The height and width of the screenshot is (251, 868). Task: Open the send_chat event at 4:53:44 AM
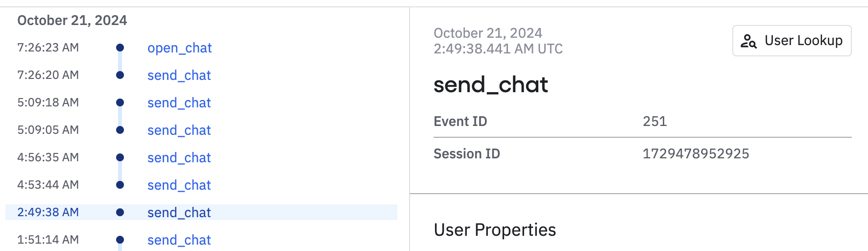pyautogui.click(x=179, y=185)
